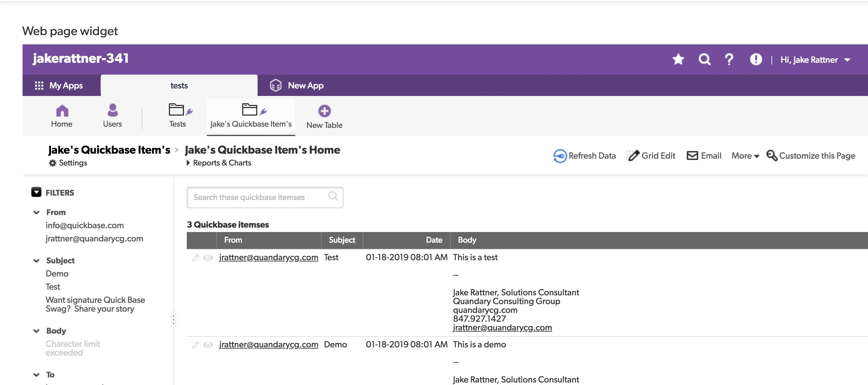Click Jake's Quickbase Item's breadcrumb title
This screenshot has height=385, width=868.
click(109, 150)
